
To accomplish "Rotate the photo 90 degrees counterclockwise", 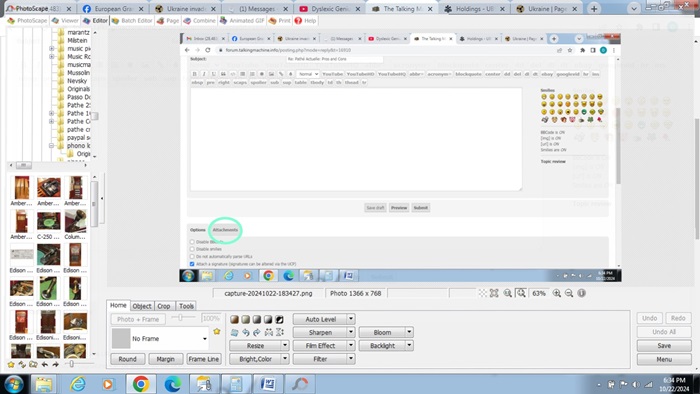I will pos(246,332).
